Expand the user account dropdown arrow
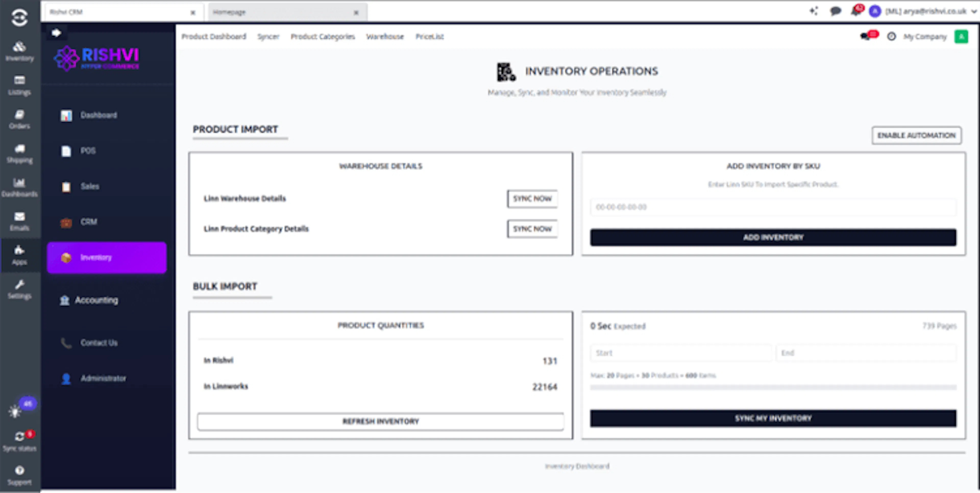Image resolution: width=980 pixels, height=493 pixels. 974,11
